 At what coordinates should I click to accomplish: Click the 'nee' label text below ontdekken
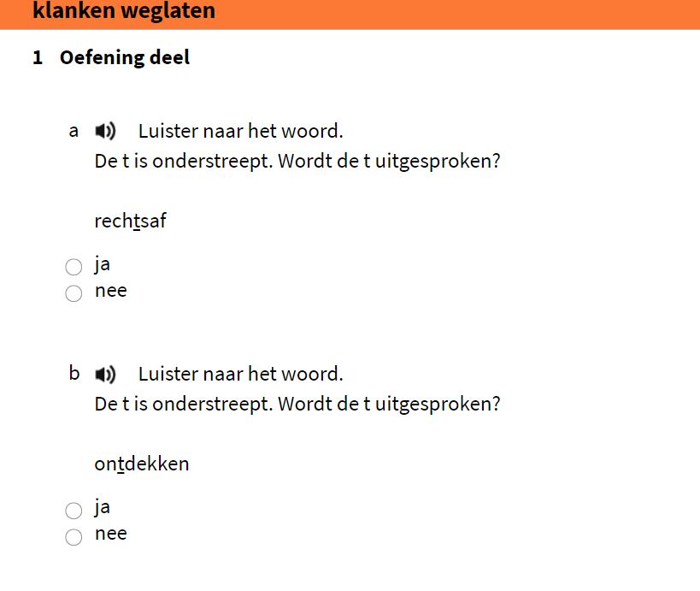tap(111, 534)
